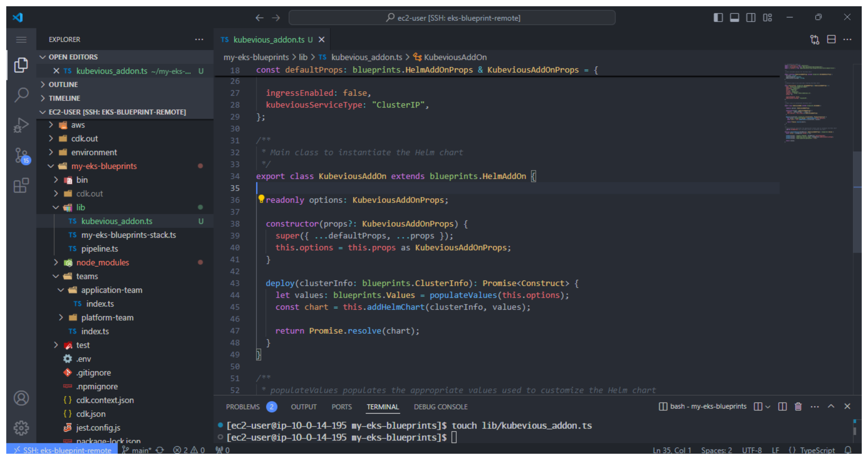The image size is (868, 460).
Task: Toggle primary side bar layout icon
Action: click(x=718, y=18)
